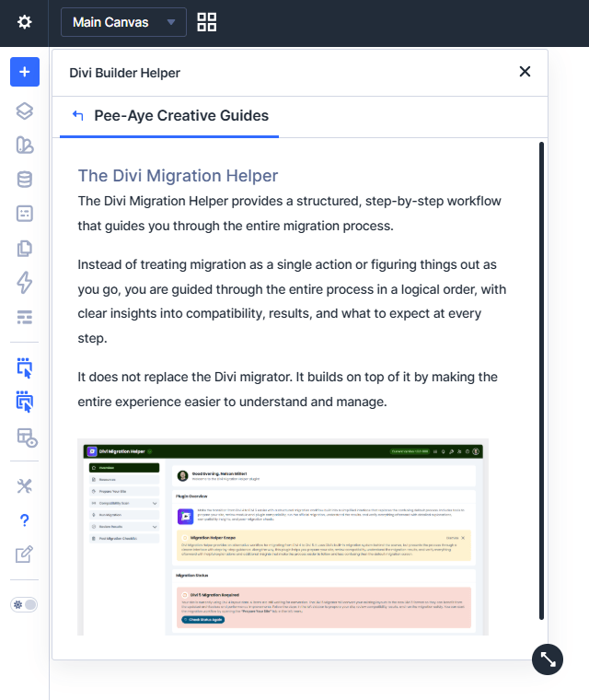589x700 pixels.
Task: Click the blue question mark help icon
Action: click(x=25, y=520)
